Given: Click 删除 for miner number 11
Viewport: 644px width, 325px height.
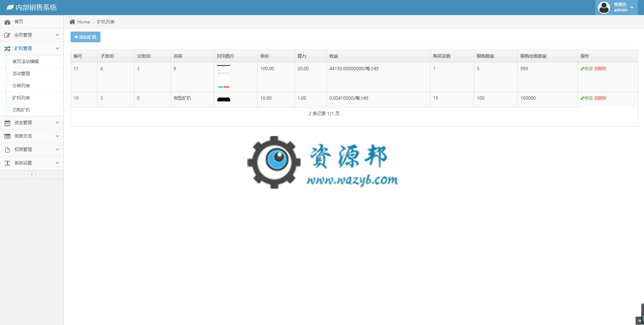Looking at the screenshot, I should pyautogui.click(x=600, y=68).
